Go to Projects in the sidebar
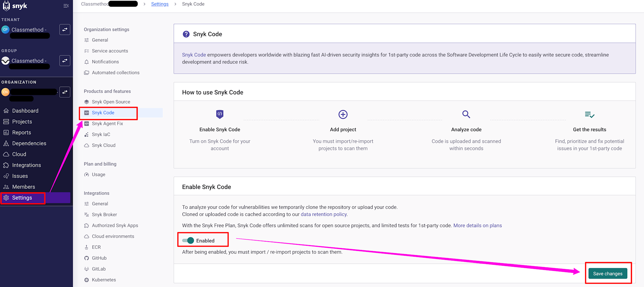Screen dimensions: 644x287 click(x=22, y=122)
